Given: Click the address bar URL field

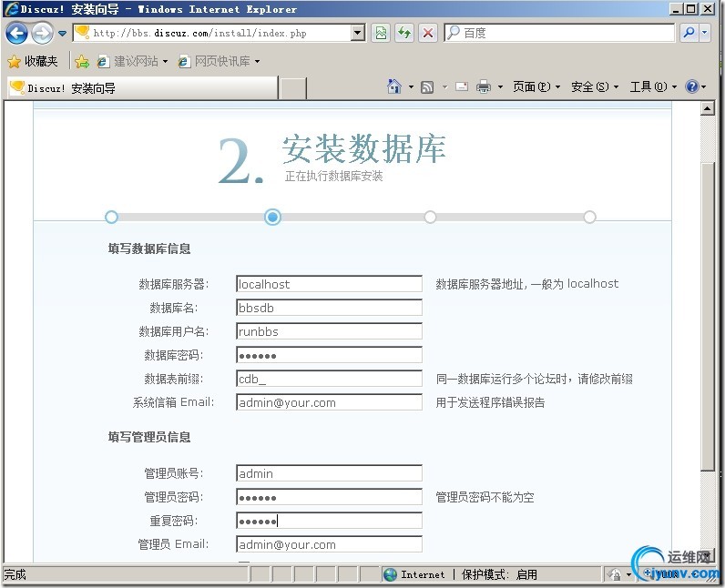Looking at the screenshot, I should coord(220,33).
